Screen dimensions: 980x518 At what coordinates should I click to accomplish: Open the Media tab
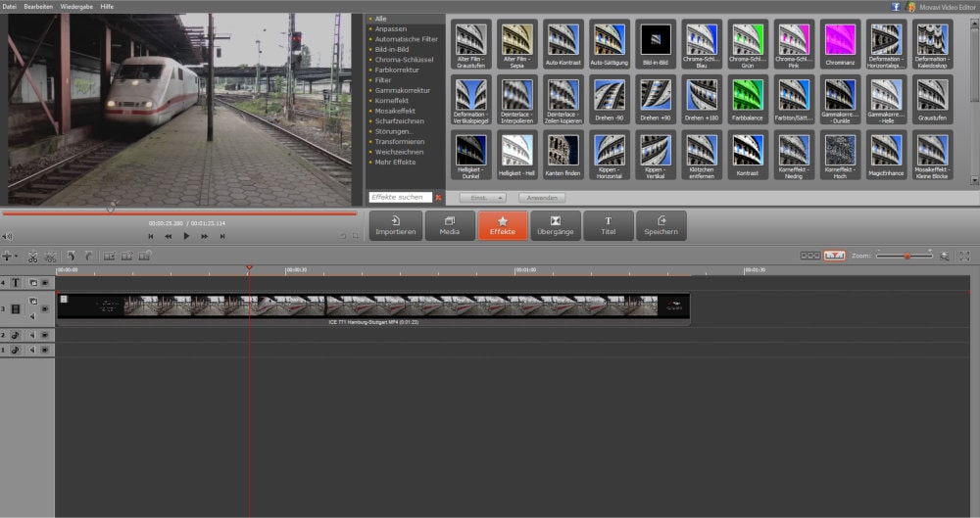(x=450, y=225)
